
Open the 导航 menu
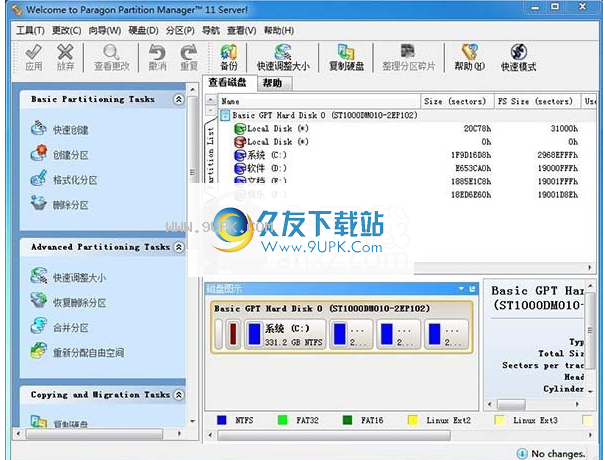[x=211, y=30]
